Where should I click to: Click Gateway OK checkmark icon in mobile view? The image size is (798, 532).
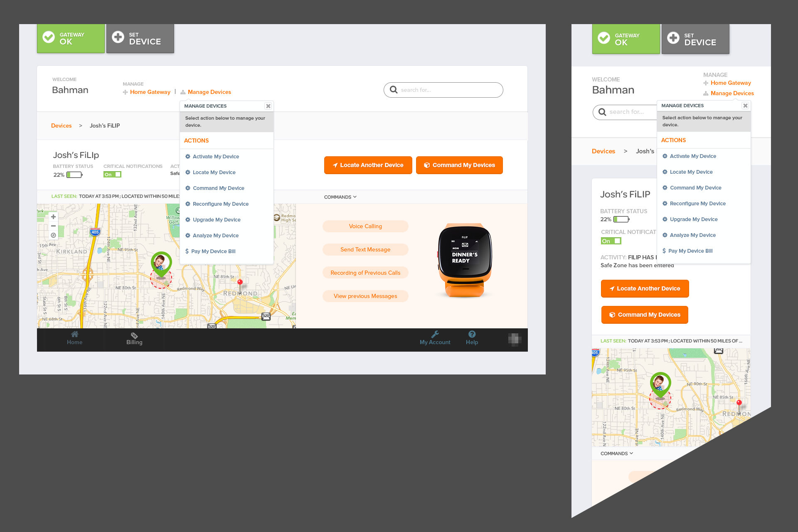(x=604, y=38)
